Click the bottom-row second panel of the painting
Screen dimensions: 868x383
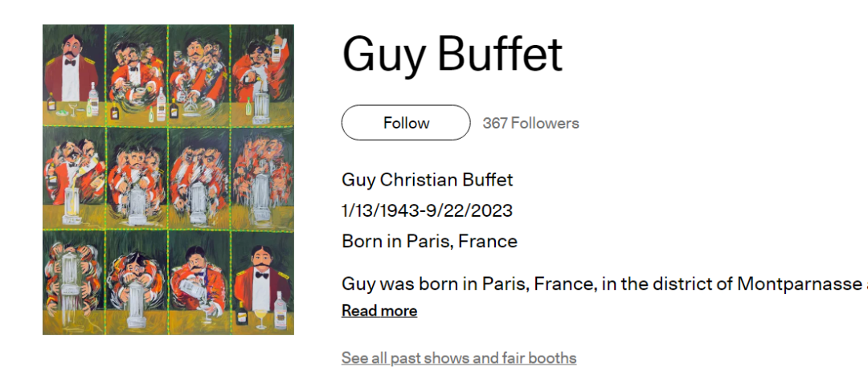[x=137, y=283]
